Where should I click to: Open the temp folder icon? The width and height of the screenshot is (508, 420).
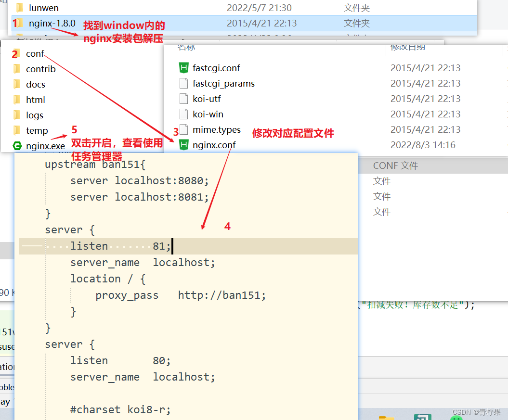[17, 130]
